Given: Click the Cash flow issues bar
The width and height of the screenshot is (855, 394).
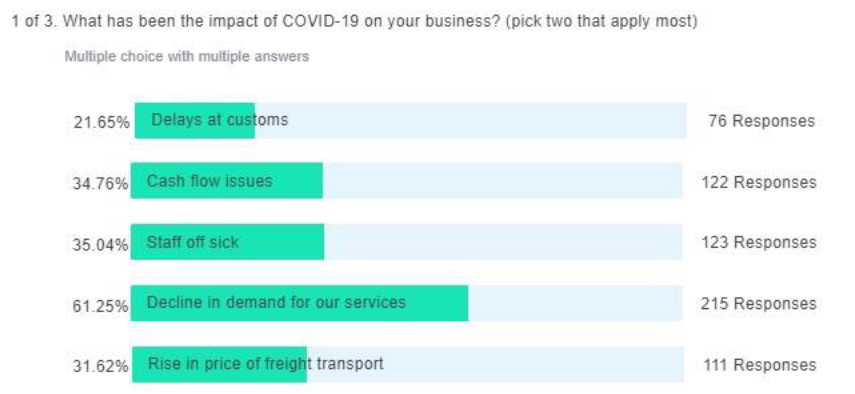Looking at the screenshot, I should (407, 180).
